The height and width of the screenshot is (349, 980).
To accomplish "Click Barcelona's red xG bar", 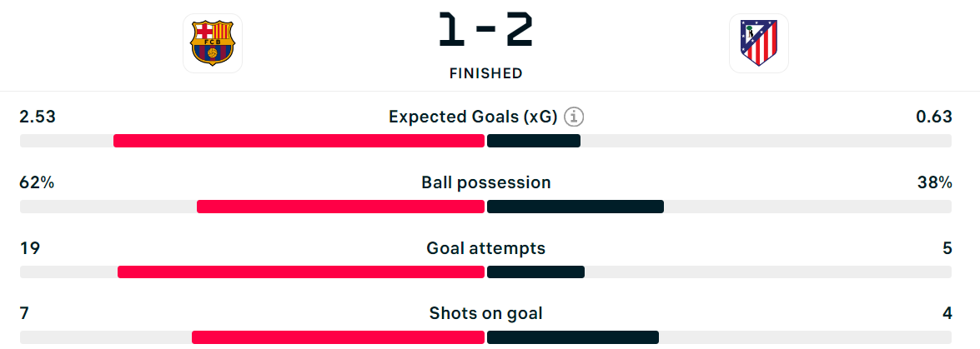I will click(299, 141).
